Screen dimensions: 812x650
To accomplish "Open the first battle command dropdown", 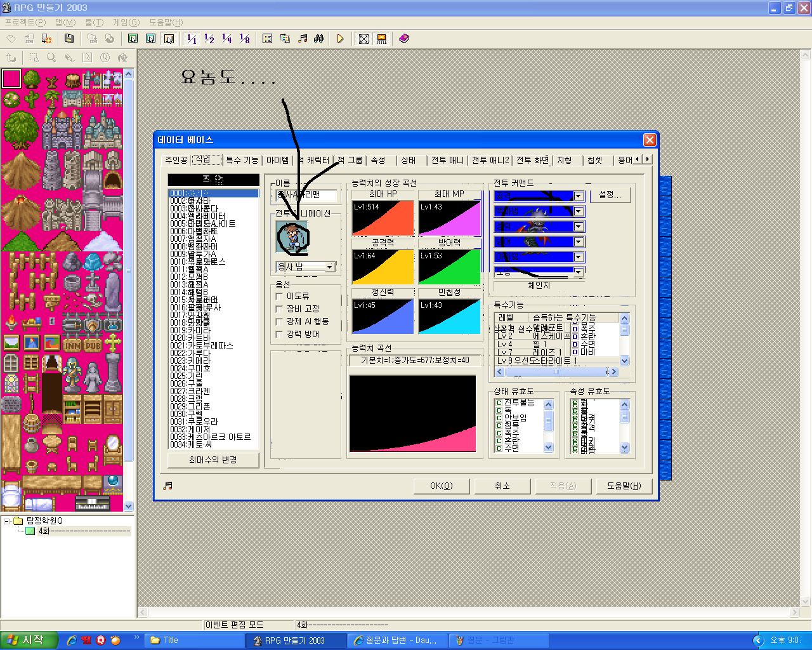I will point(579,196).
